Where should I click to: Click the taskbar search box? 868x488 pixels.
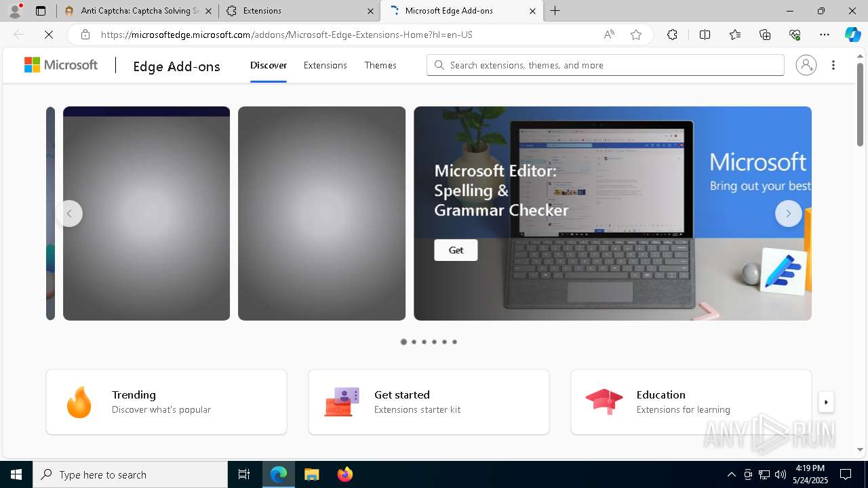click(x=130, y=474)
